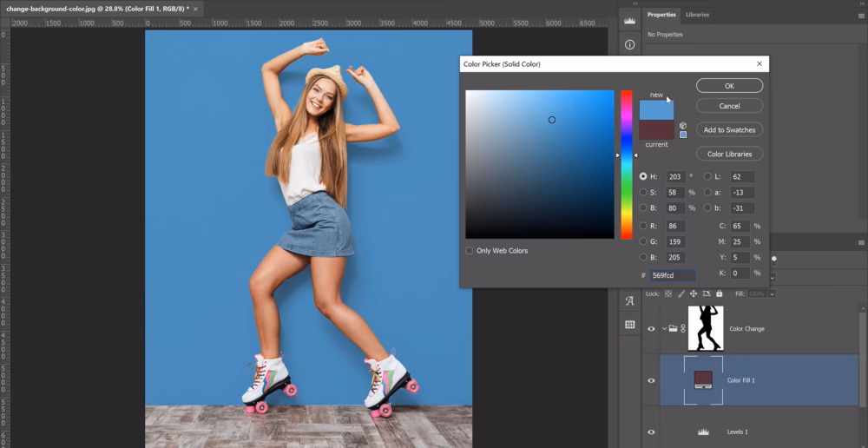
Task: Click the lock image pixels brush icon
Action: pyautogui.click(x=681, y=293)
